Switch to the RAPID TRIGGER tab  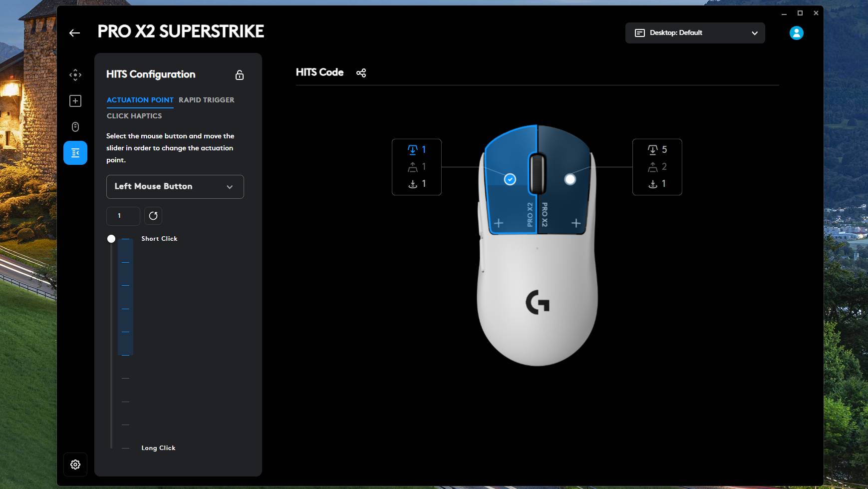(x=207, y=100)
